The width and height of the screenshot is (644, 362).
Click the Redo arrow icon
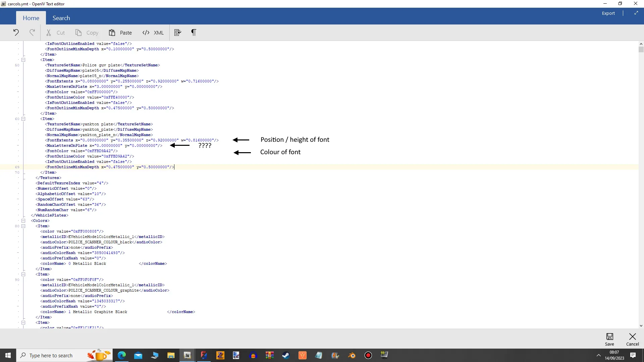tap(32, 33)
